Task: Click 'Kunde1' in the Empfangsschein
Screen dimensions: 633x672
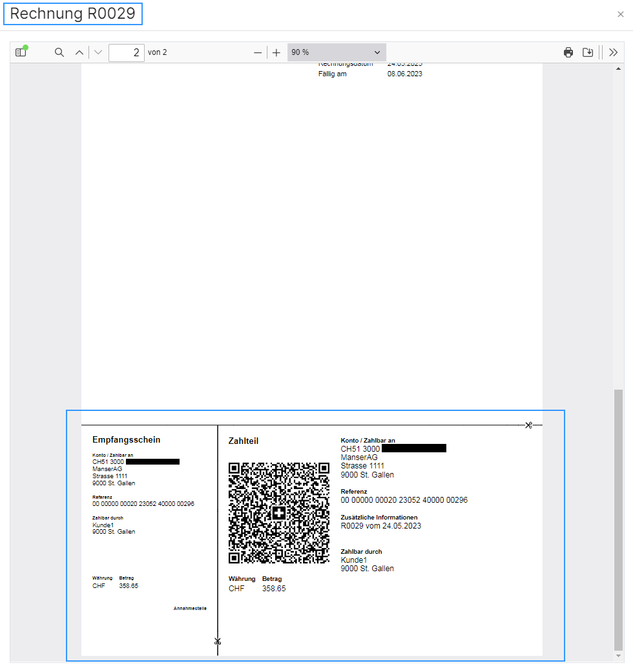Action: [x=103, y=525]
